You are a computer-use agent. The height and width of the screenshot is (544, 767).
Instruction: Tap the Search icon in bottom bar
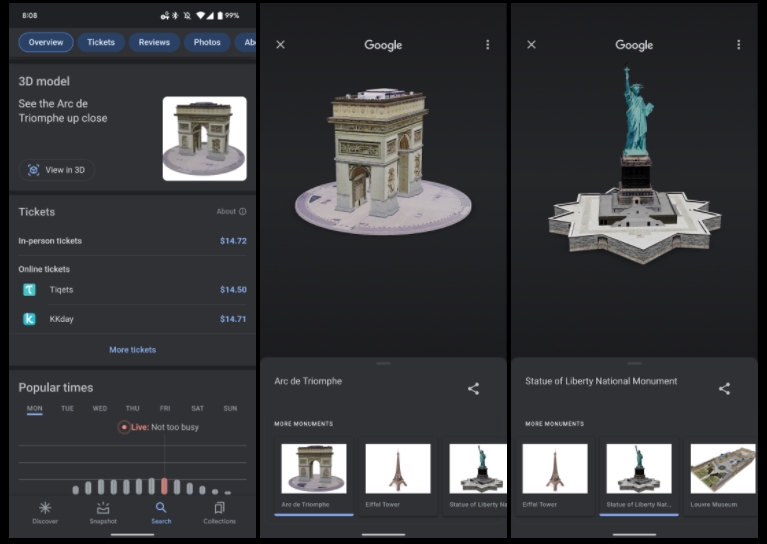pyautogui.click(x=161, y=508)
